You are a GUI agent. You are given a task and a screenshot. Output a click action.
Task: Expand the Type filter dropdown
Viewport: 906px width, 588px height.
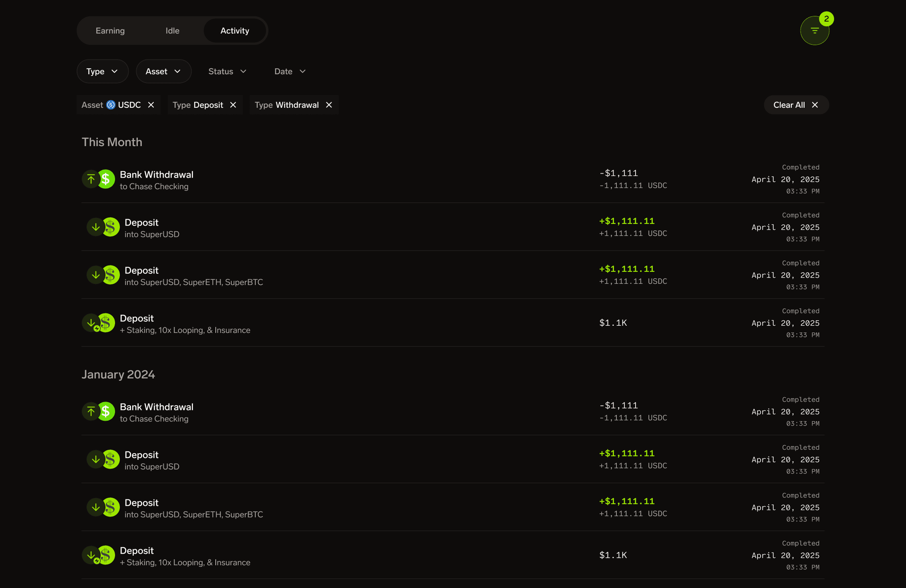pyautogui.click(x=102, y=71)
